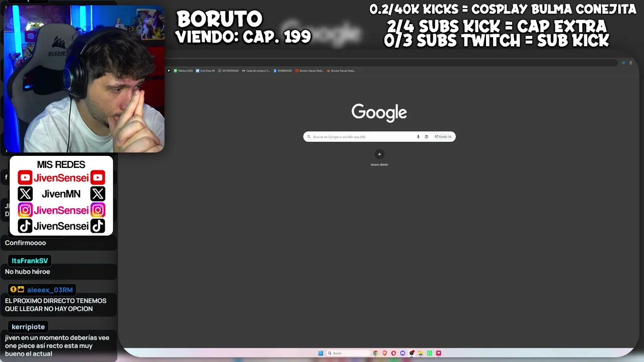Open the Cesta de compra bookmark
Image resolution: width=644 pixels, height=362 pixels.
(x=256, y=71)
